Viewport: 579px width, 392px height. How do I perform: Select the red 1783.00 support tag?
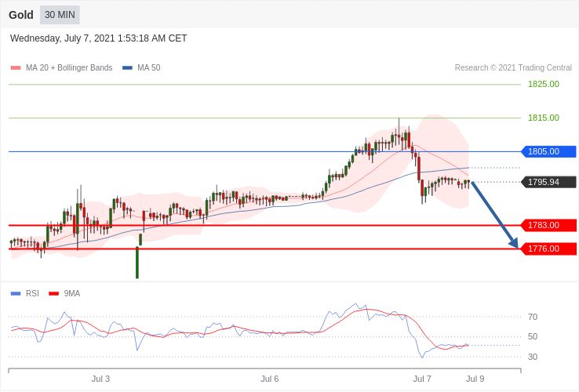(x=548, y=225)
